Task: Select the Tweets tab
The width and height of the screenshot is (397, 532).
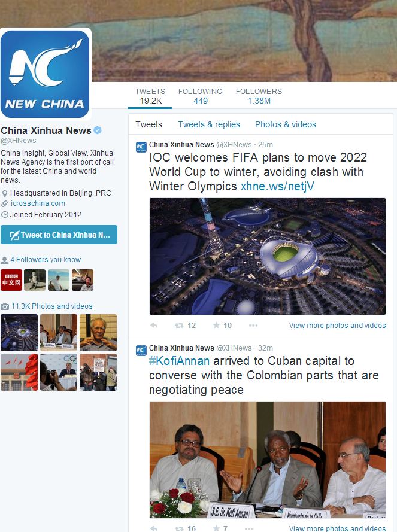Action: 149,124
